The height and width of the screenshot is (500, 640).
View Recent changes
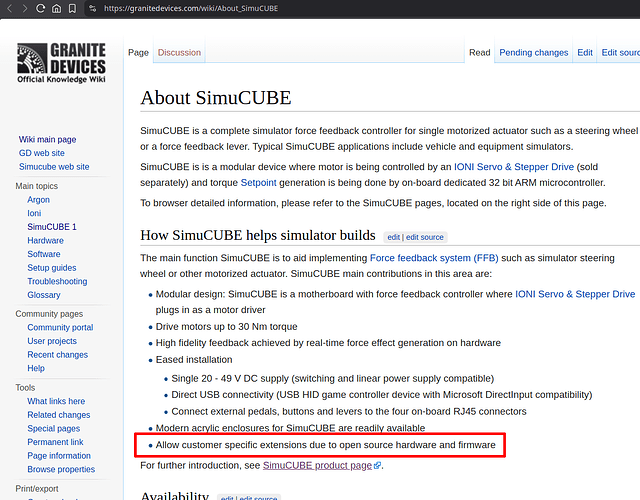tap(58, 355)
